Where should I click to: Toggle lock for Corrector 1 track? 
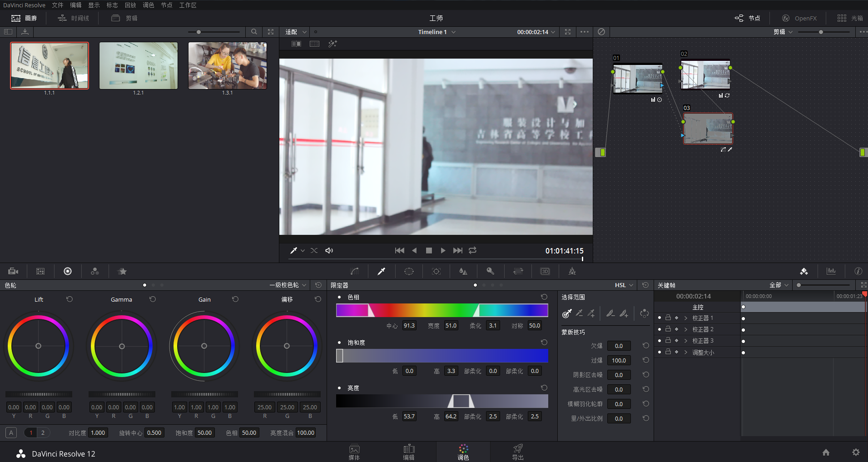[668, 318]
